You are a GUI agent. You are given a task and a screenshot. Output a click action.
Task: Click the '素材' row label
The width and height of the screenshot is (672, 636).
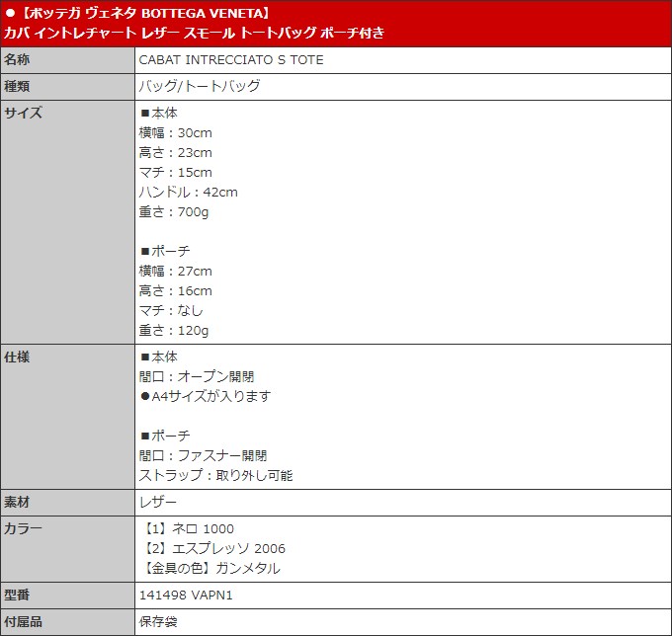pyautogui.click(x=17, y=502)
